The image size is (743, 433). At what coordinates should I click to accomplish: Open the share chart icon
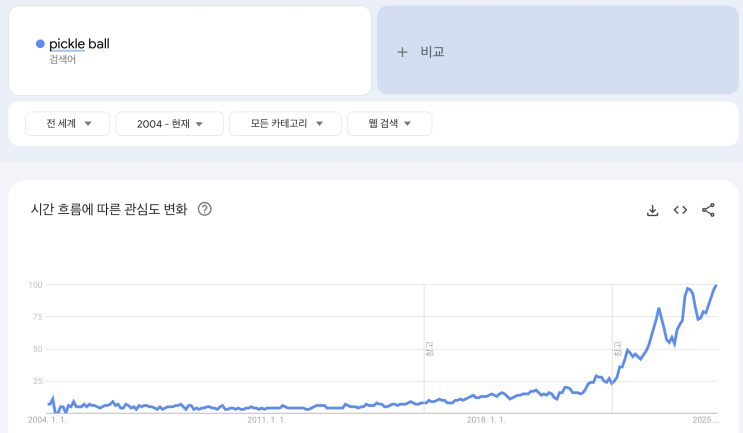tap(708, 210)
